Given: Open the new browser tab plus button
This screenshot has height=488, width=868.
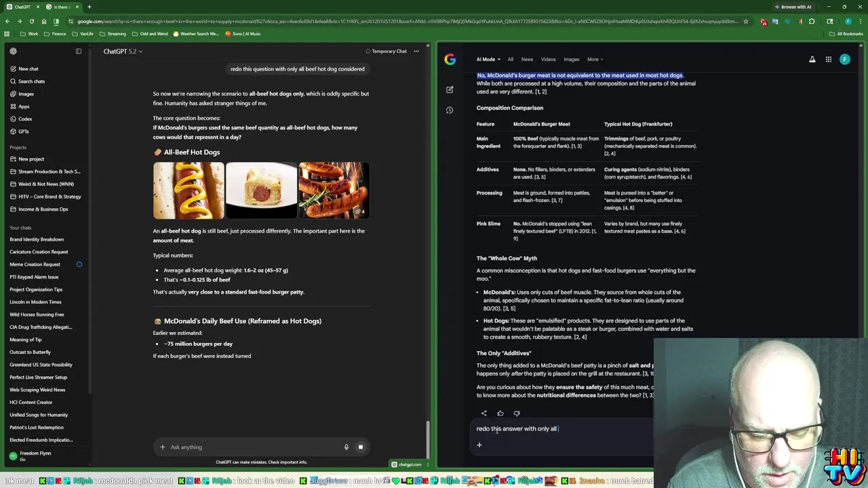Looking at the screenshot, I should [x=89, y=7].
